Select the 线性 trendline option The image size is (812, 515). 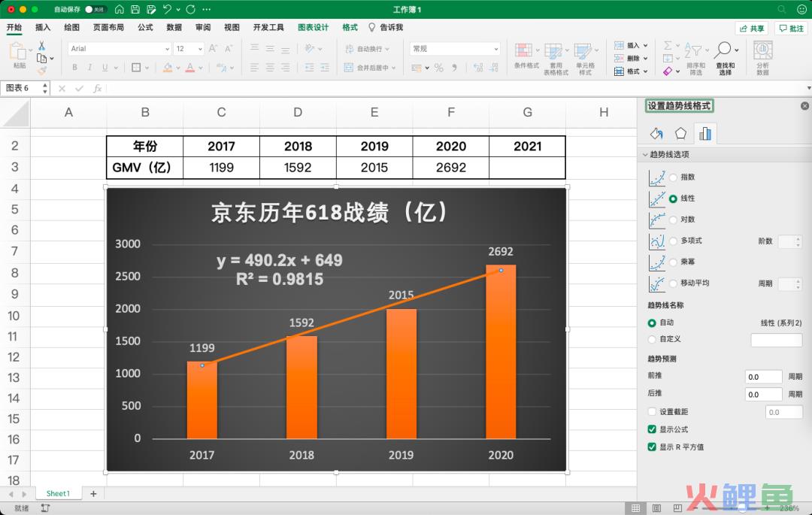673,198
